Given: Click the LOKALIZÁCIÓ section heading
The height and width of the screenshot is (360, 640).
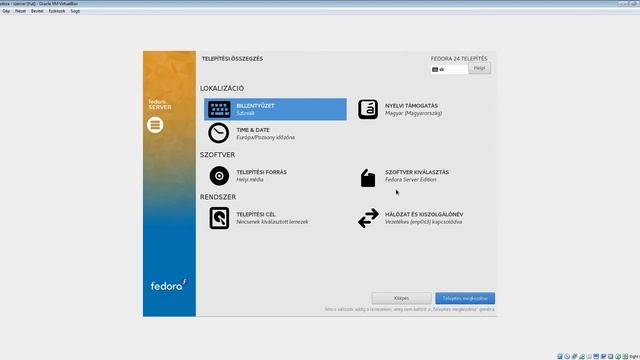Looking at the screenshot, I should tap(222, 88).
